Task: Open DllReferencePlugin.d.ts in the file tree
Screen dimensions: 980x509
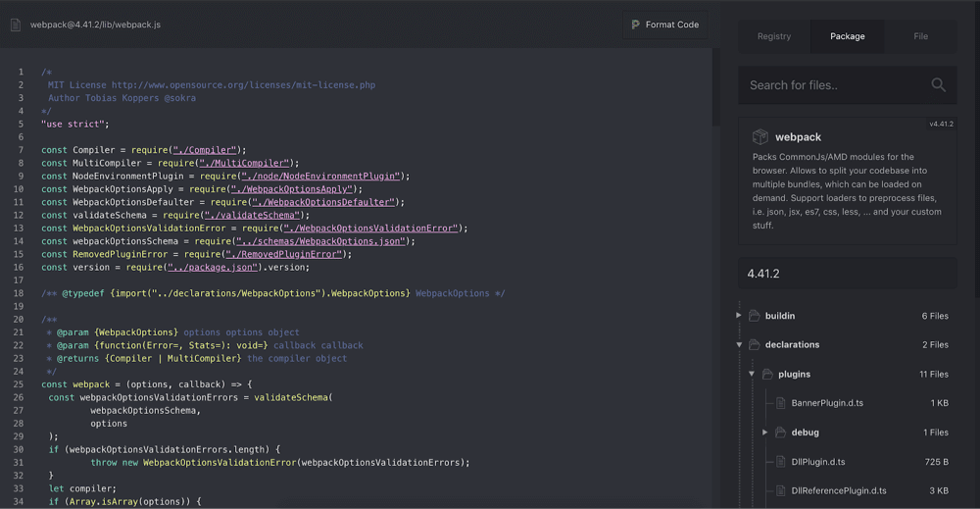Action: 838,490
